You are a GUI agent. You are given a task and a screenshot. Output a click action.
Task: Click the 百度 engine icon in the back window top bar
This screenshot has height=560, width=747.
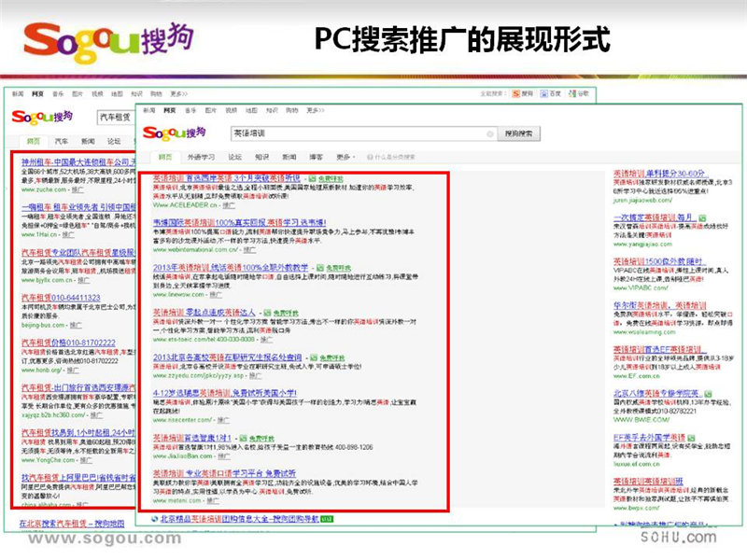coord(543,93)
